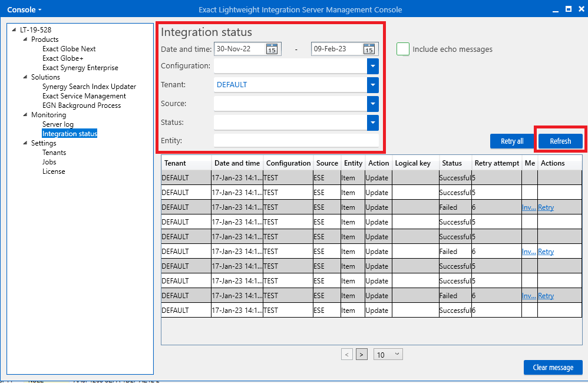
Task: Go to next page of results
Action: [362, 355]
